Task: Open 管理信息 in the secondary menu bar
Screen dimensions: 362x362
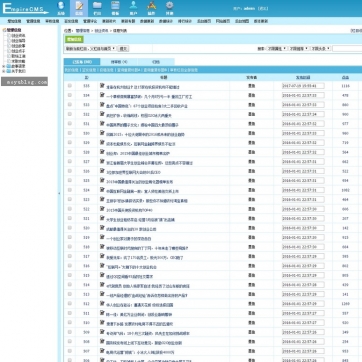Action: (33, 21)
